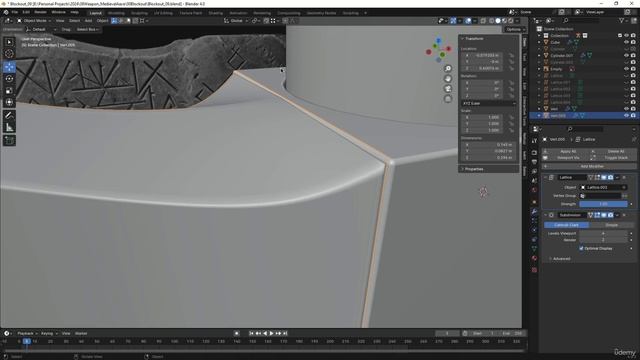The height and width of the screenshot is (360, 640).
Task: Select the Simple subdivision type button
Action: 611,225
